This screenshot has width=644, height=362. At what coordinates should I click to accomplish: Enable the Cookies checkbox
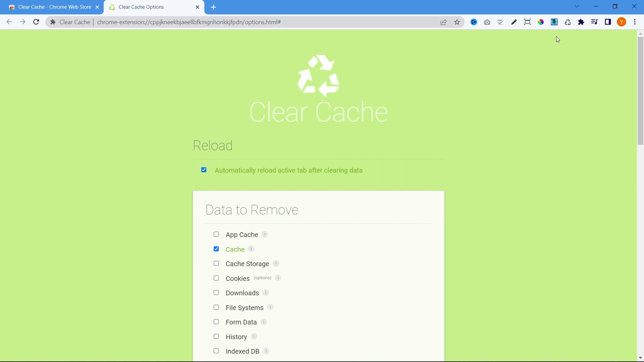point(216,278)
